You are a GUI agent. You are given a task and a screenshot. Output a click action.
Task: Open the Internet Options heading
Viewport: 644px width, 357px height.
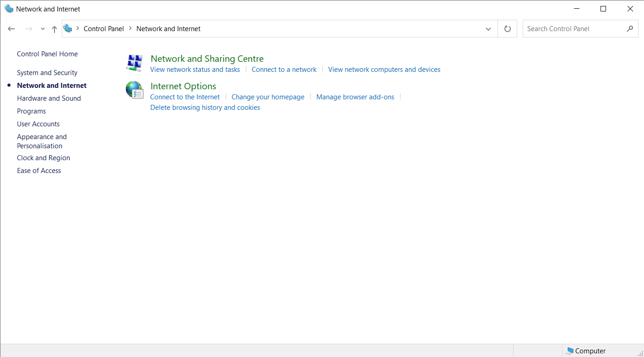click(x=183, y=86)
